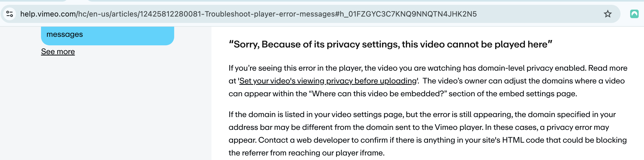The width and height of the screenshot is (644, 160).
Task: Click the "Sorry, Because of its privacy settings" heading
Action: coord(390,44)
